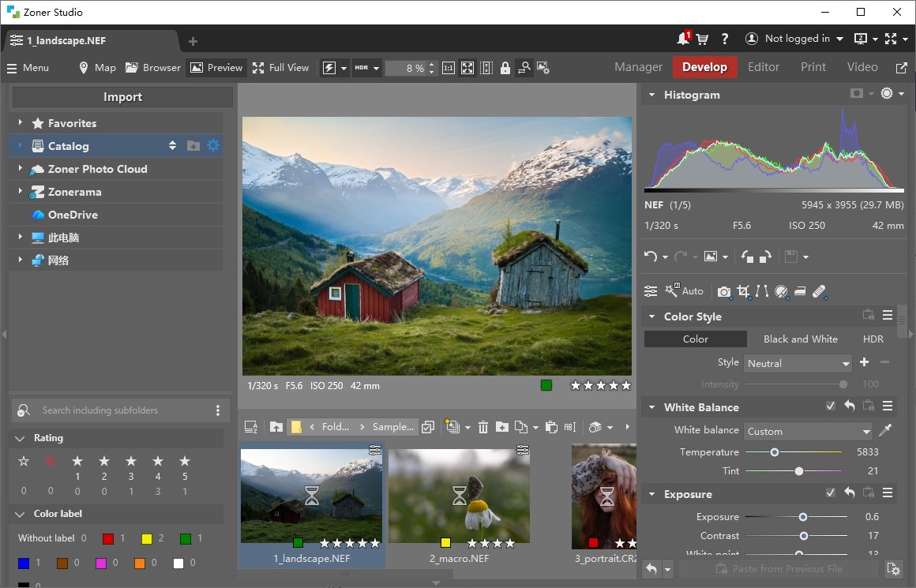916x588 pixels.
Task: Open the White balance Custom dropdown
Action: click(x=808, y=432)
